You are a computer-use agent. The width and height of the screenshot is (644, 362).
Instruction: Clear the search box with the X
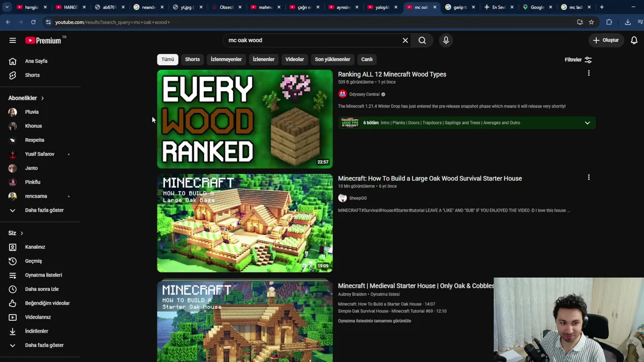coord(405,40)
